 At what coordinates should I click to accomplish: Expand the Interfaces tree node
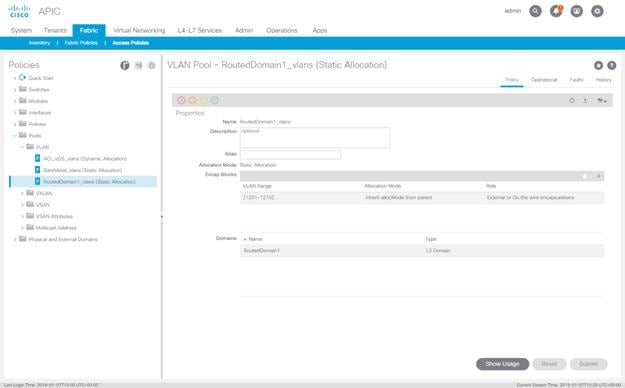pyautogui.click(x=15, y=113)
